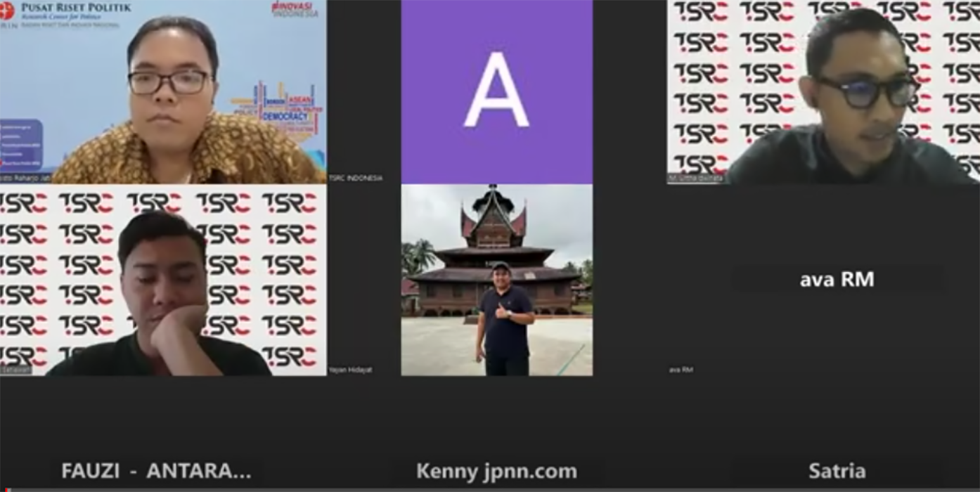This screenshot has width=980, height=492.
Task: Click the purple 'A' avatar tile
Action: [x=496, y=91]
